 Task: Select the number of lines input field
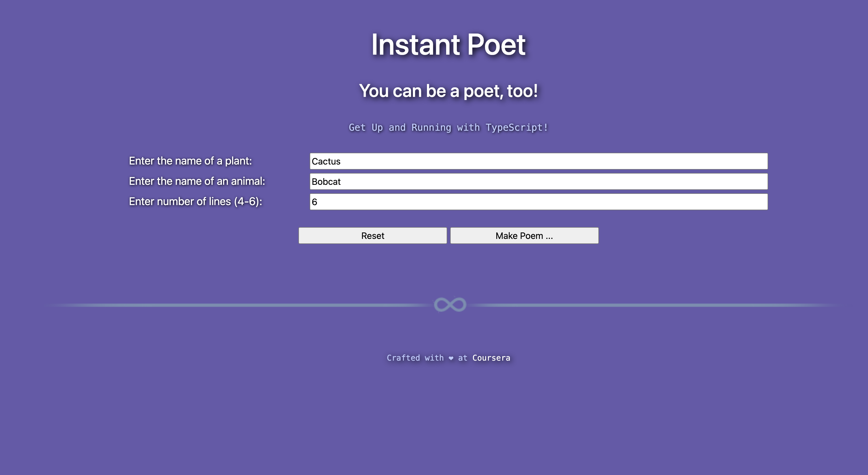click(x=538, y=202)
